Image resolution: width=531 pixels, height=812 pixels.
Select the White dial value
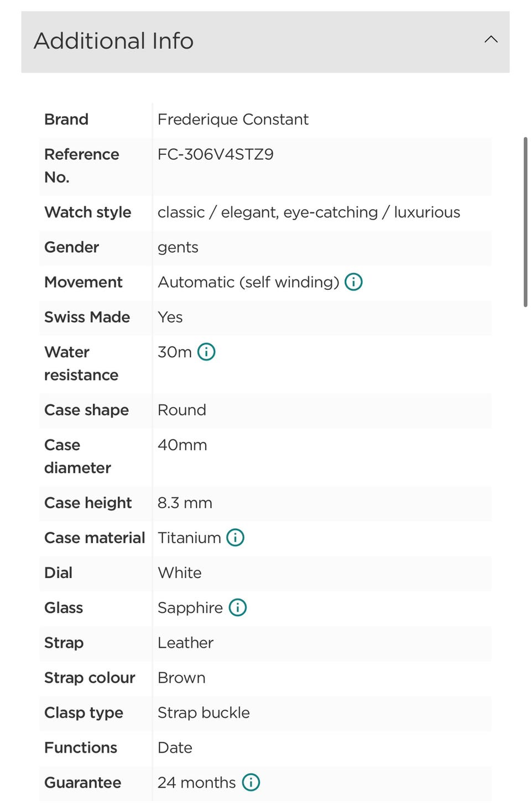point(180,572)
